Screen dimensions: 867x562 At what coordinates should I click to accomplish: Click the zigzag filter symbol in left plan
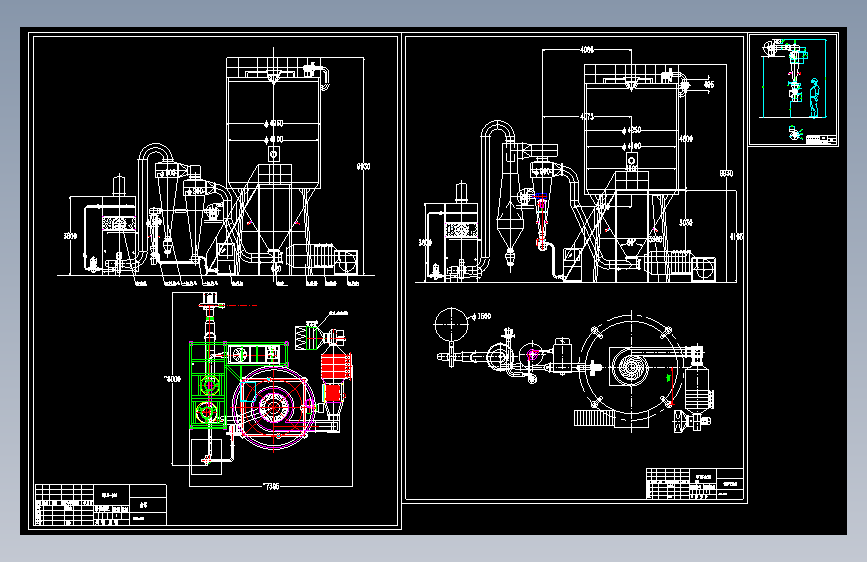pos(301,337)
